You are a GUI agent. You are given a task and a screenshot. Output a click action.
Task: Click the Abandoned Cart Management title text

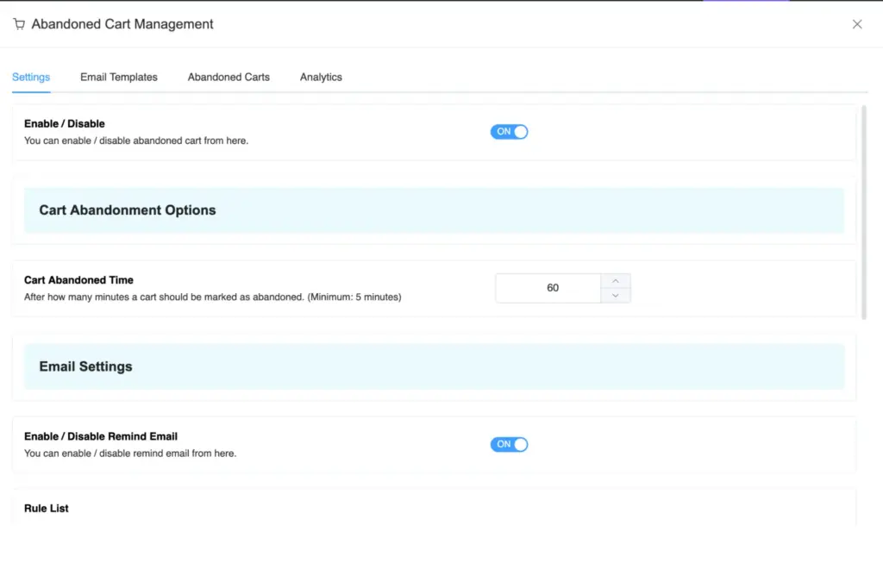pyautogui.click(x=122, y=24)
